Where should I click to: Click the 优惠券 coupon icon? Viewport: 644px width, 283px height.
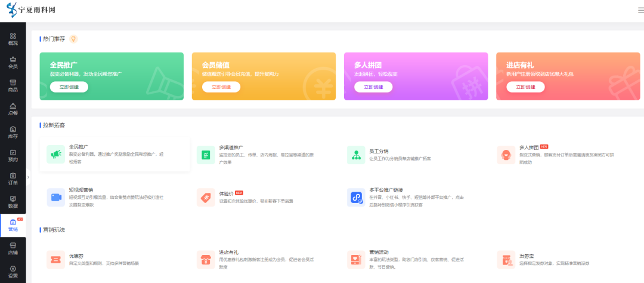[56, 260]
